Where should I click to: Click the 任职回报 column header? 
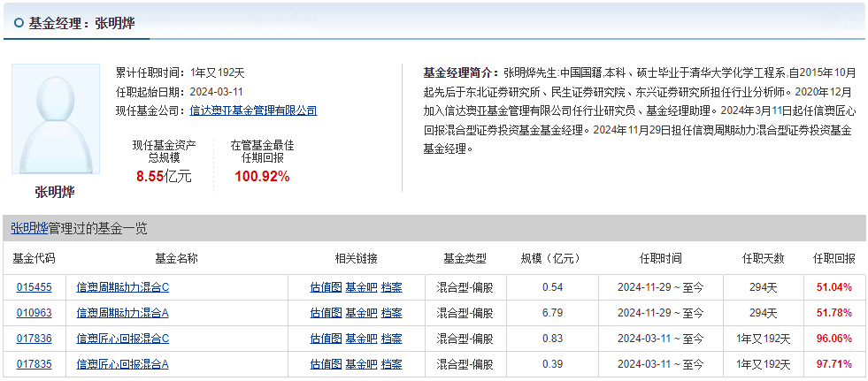click(833, 258)
